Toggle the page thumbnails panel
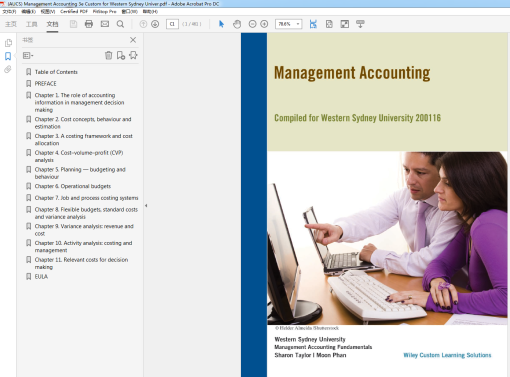510x377 pixels. tap(8, 43)
